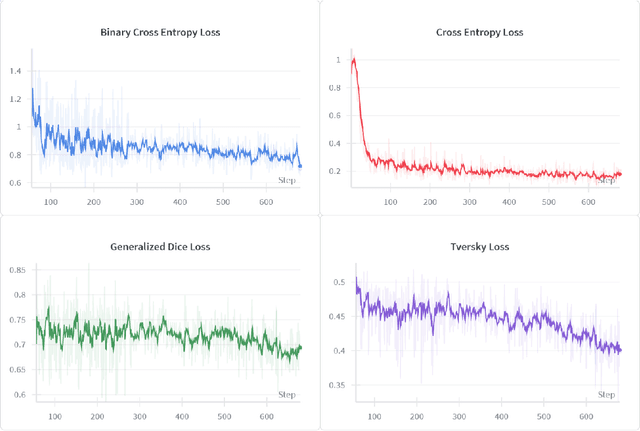This screenshot has height=431, width=640.
Task: Click the 0.35 y-axis tick in Tversky Loss
Action: coord(336,385)
